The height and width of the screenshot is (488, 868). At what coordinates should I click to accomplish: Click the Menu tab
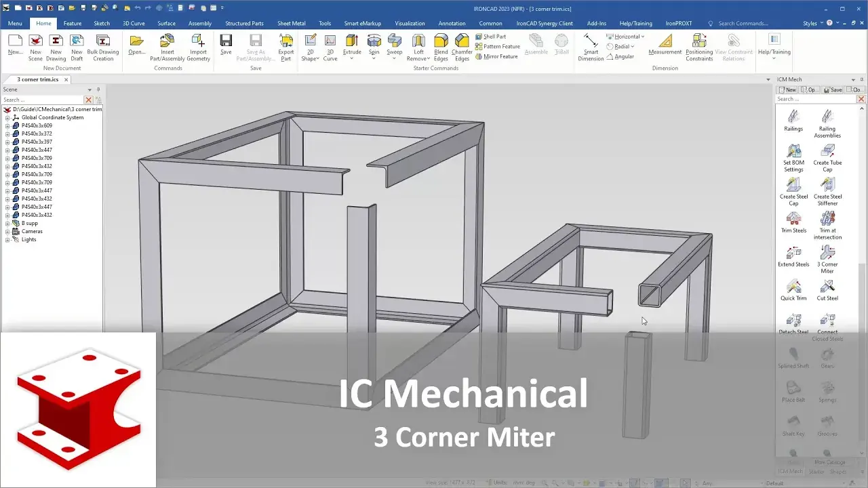15,23
